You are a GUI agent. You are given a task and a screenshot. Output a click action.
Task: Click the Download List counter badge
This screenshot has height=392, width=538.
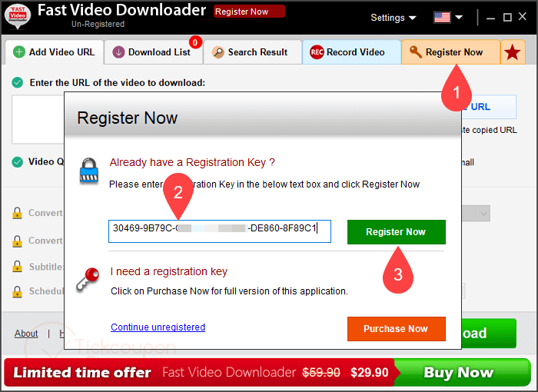pyautogui.click(x=195, y=42)
